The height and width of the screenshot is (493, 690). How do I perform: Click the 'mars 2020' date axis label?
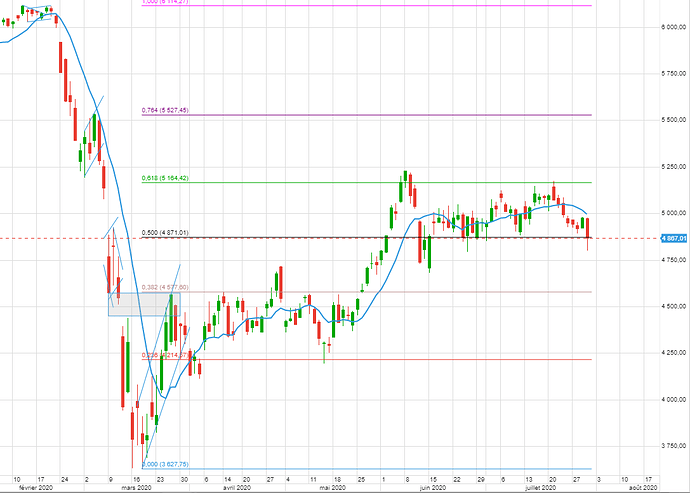[x=136, y=487]
